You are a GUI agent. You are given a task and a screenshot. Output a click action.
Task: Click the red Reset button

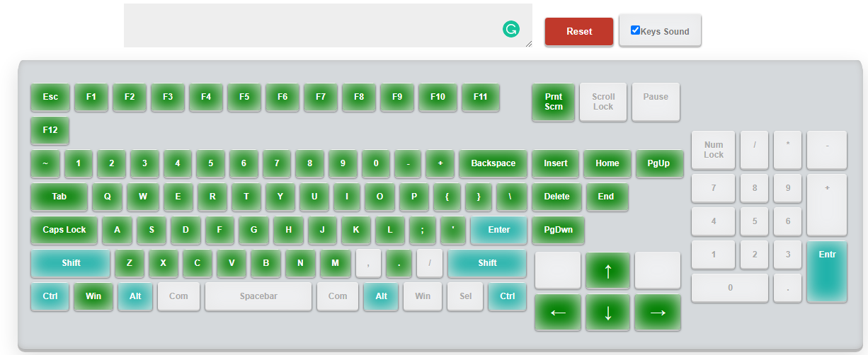(578, 32)
